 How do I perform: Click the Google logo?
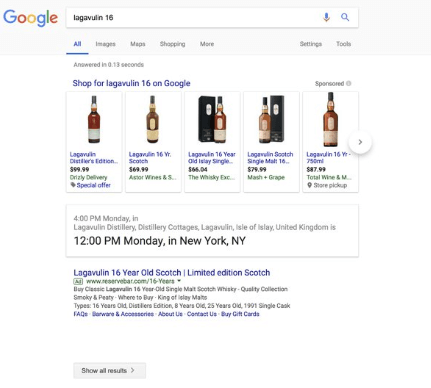[x=31, y=18]
